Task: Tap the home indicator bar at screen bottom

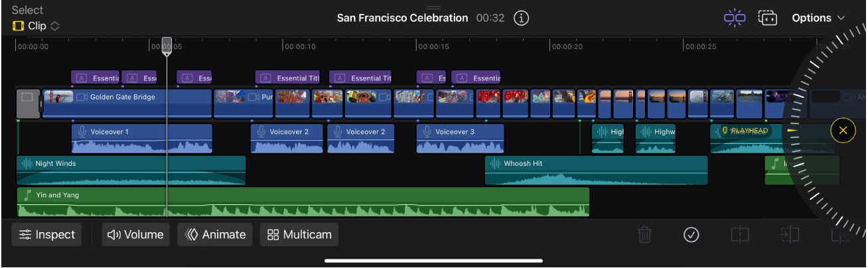Action: (433, 261)
